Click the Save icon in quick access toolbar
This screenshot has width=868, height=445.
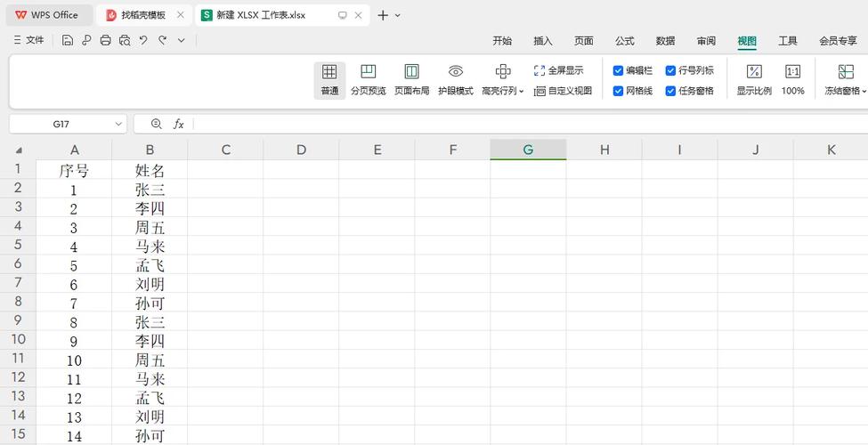tap(68, 40)
